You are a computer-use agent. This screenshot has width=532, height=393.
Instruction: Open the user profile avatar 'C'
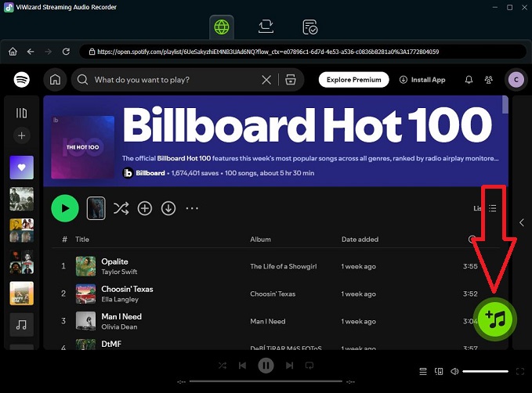[516, 80]
